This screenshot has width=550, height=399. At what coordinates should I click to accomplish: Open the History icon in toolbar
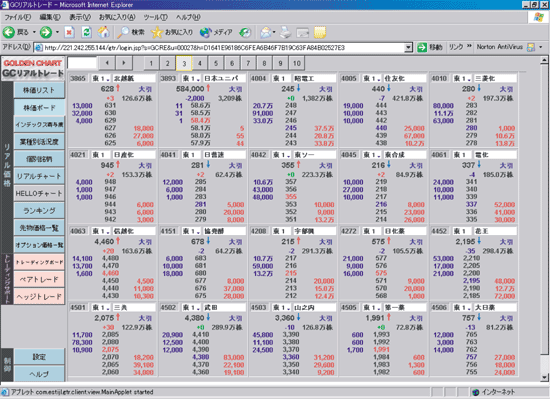click(x=245, y=32)
